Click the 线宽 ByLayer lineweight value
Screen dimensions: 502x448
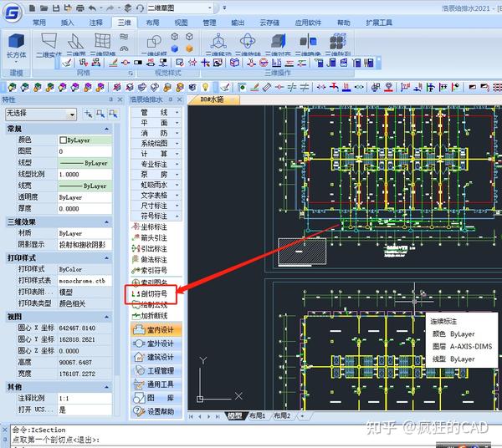[85, 186]
